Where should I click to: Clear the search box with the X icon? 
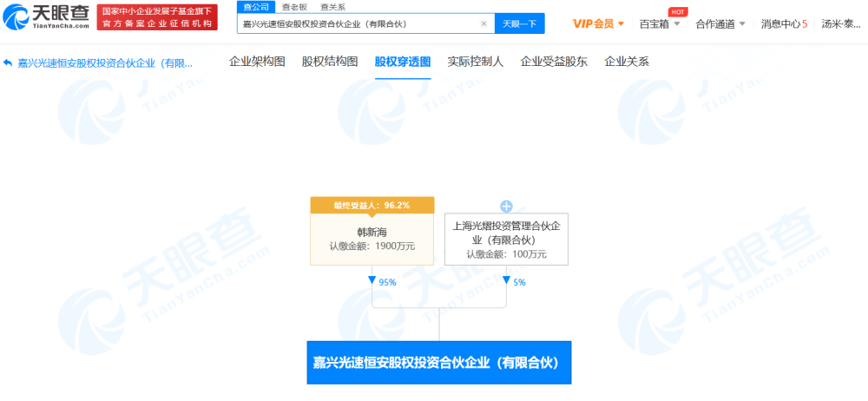click(x=483, y=23)
